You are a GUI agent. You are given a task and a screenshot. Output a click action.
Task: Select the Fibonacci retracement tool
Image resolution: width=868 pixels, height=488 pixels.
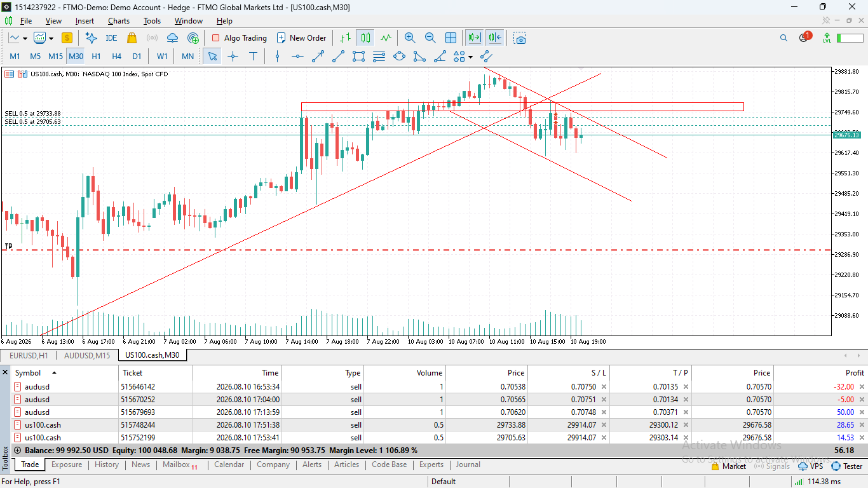(379, 56)
